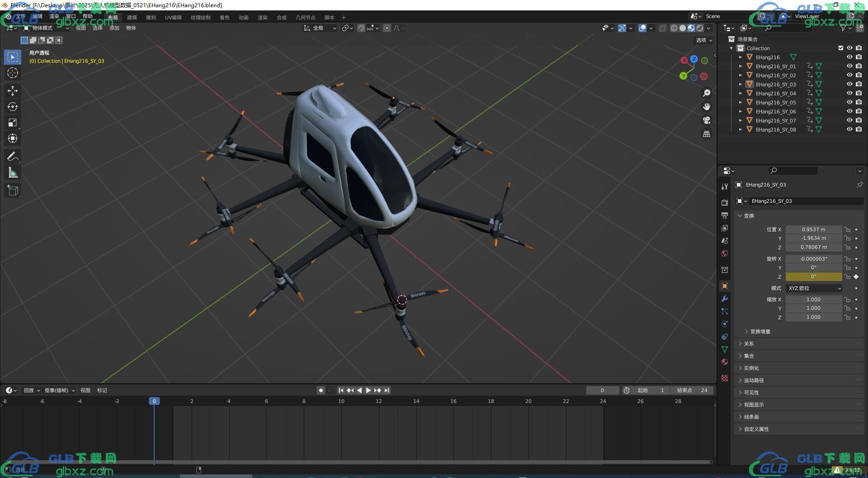Select EHang216_SY_07 in outliner

pos(775,121)
